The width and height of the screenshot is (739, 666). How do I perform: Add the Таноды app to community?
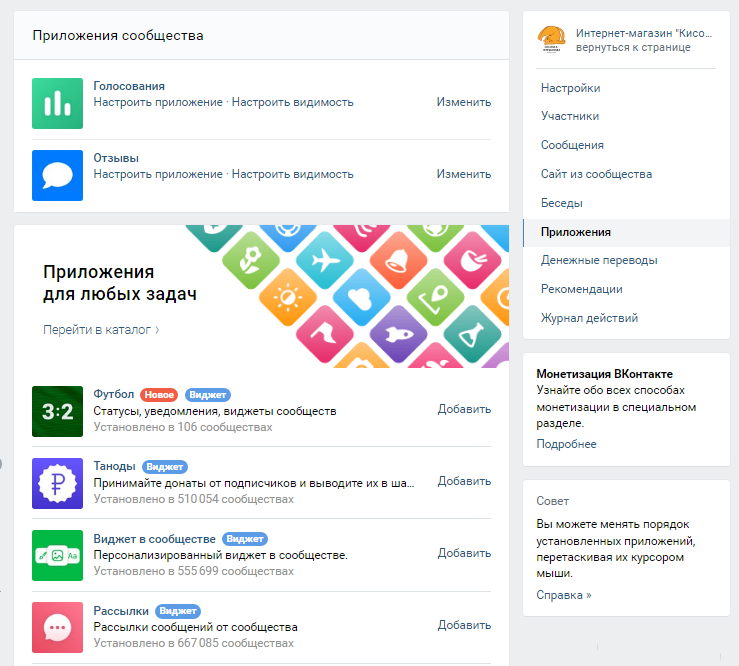464,481
